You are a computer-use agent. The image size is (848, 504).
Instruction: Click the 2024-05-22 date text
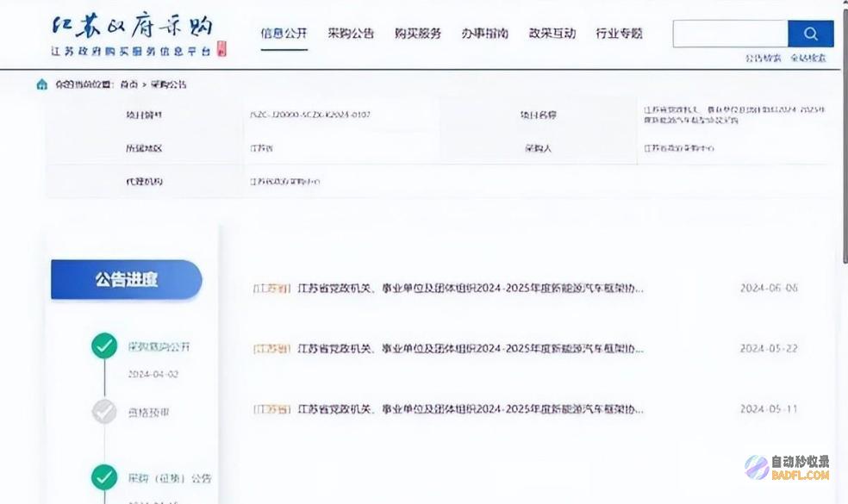pyautogui.click(x=769, y=349)
